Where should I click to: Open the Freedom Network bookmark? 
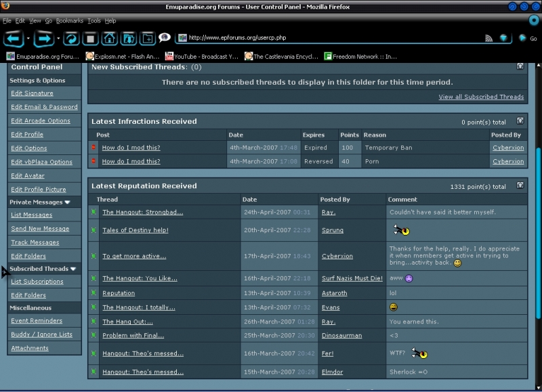[x=360, y=56]
